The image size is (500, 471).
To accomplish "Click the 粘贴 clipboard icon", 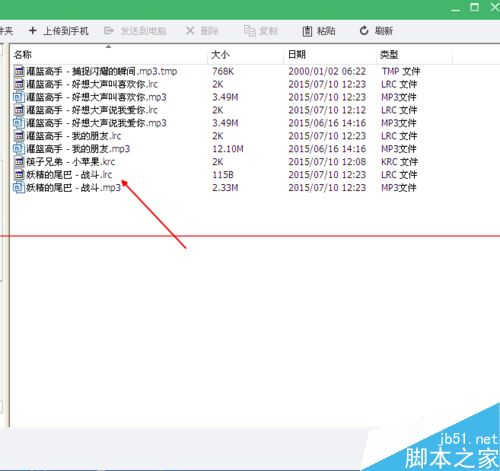I will [x=307, y=31].
